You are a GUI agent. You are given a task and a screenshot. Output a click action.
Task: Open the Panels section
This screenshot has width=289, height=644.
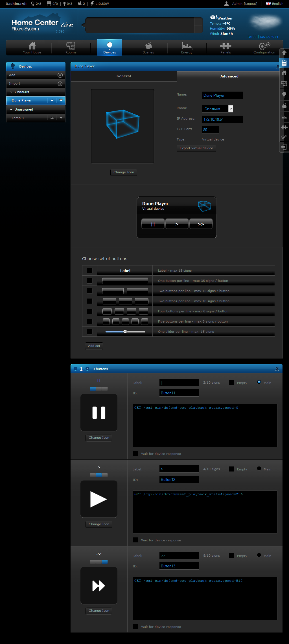pos(225,47)
